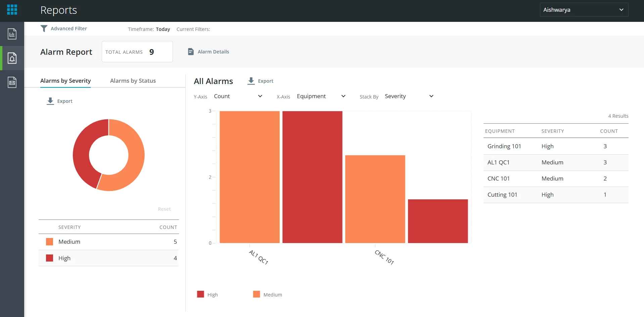Switch to the Alarms by Severity tab
Screen dimensions: 644x317
(65, 81)
